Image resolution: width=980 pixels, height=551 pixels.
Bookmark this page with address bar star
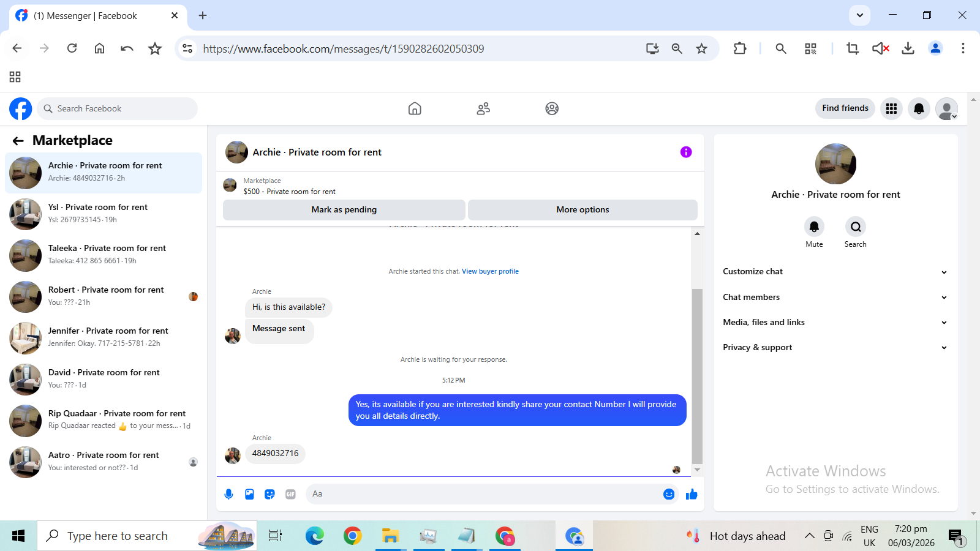click(x=701, y=48)
